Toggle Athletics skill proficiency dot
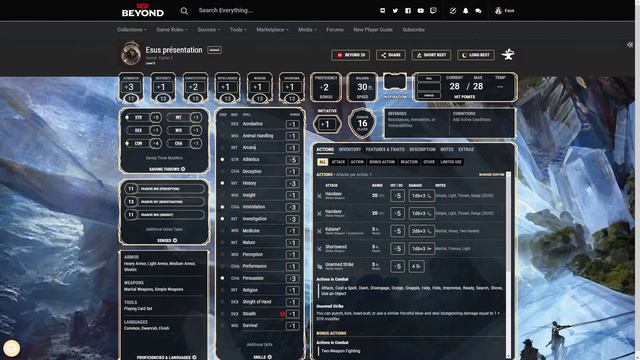The height and width of the screenshot is (360, 640). [222, 160]
